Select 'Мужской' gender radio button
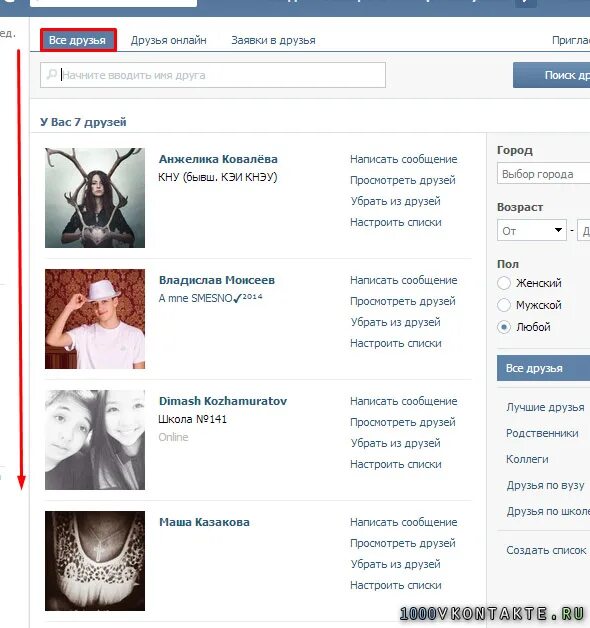 [x=504, y=305]
